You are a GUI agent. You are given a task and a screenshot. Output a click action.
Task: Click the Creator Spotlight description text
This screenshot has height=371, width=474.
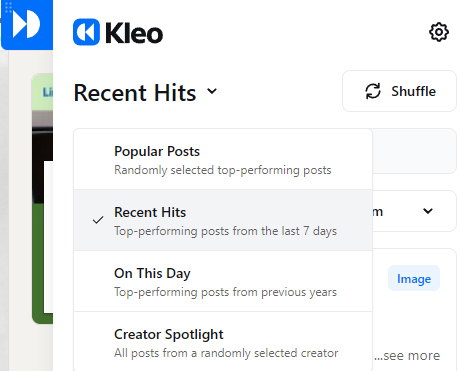coord(226,353)
